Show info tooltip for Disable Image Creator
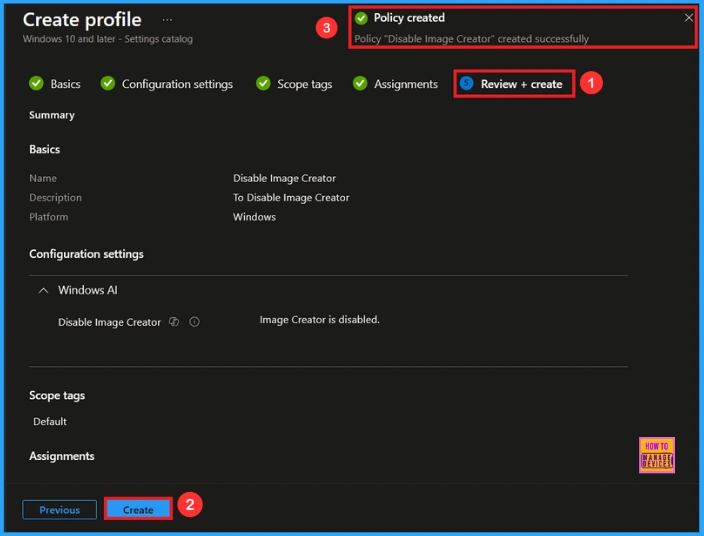This screenshot has height=536, width=704. pyautogui.click(x=194, y=322)
